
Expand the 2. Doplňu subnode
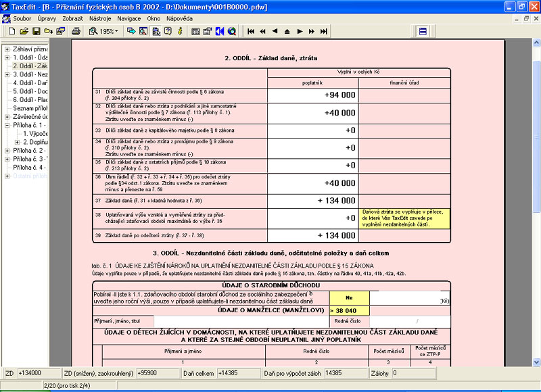point(18,142)
